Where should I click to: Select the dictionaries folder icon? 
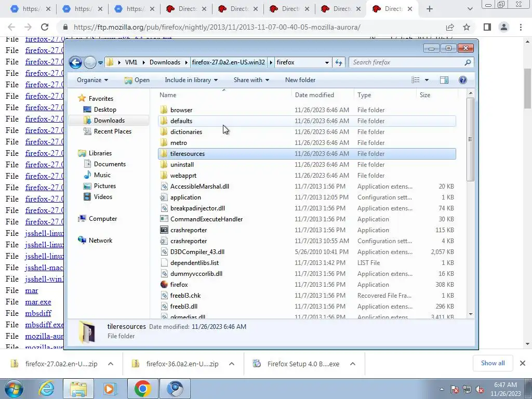click(x=164, y=131)
